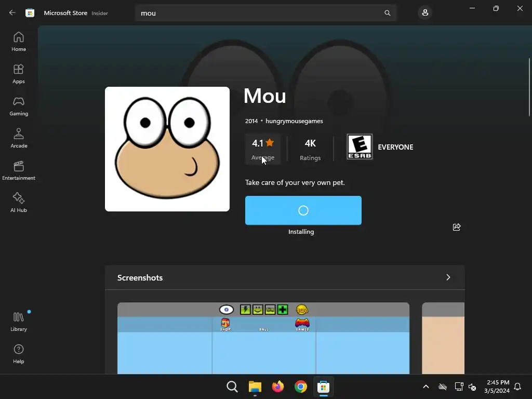
Task: Click the 4.1 Average rating button
Action: pyautogui.click(x=263, y=149)
